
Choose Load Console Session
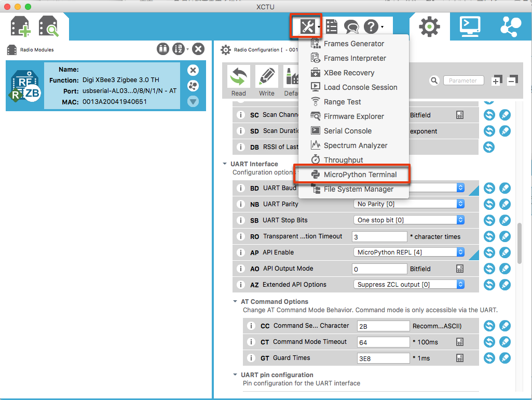(353, 87)
